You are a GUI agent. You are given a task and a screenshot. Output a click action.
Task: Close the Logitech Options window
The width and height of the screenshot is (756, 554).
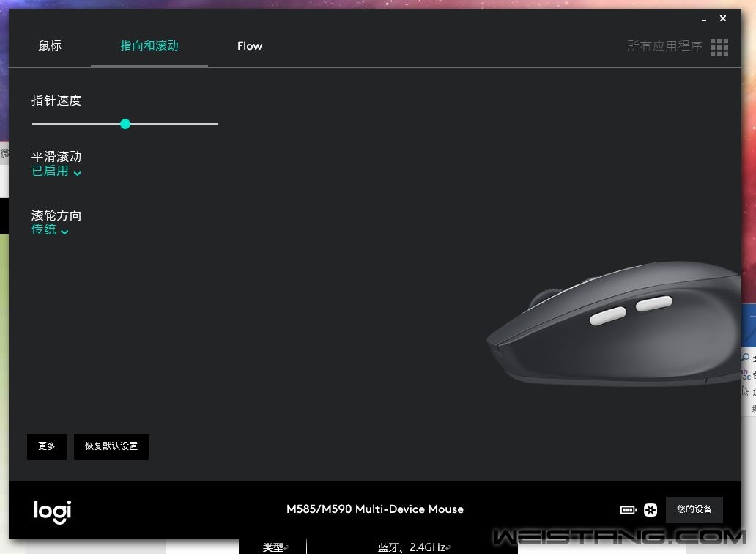click(723, 18)
